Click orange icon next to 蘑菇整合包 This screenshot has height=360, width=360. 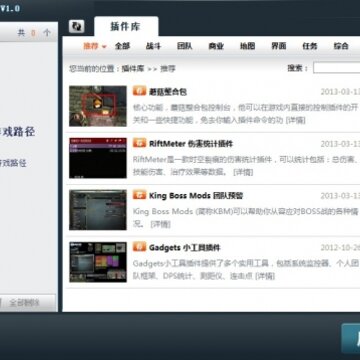pos(139,90)
